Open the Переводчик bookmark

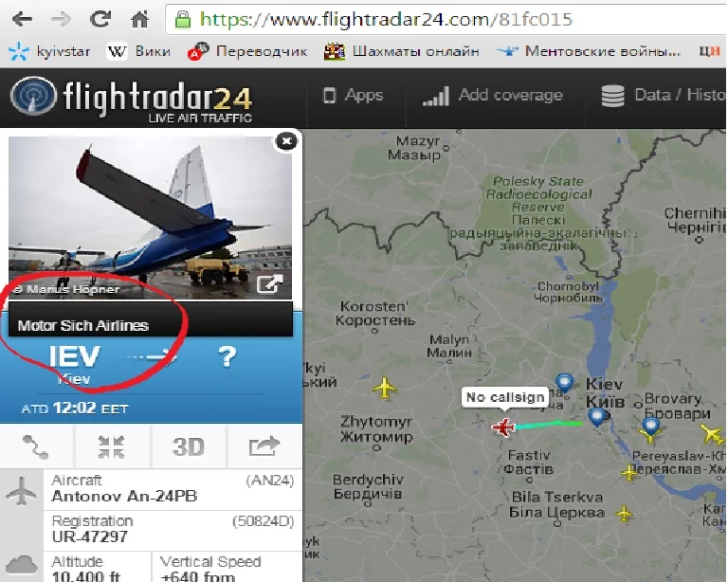click(x=247, y=51)
